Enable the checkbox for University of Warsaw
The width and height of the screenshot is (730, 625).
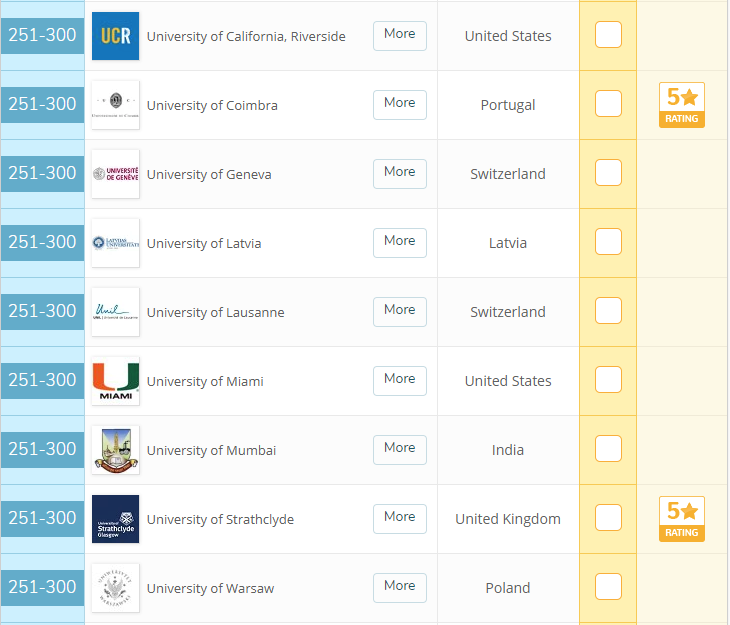click(x=608, y=587)
